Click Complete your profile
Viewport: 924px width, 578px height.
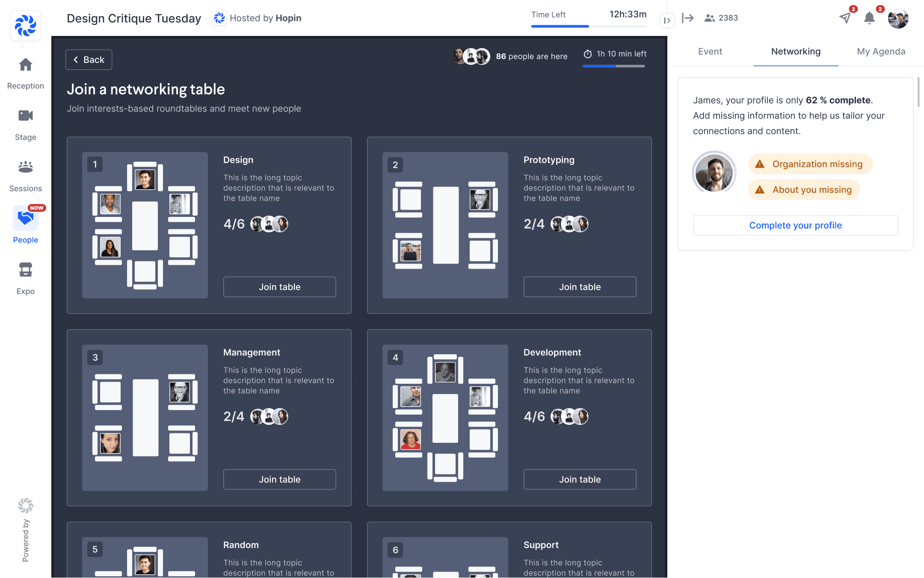pos(796,225)
